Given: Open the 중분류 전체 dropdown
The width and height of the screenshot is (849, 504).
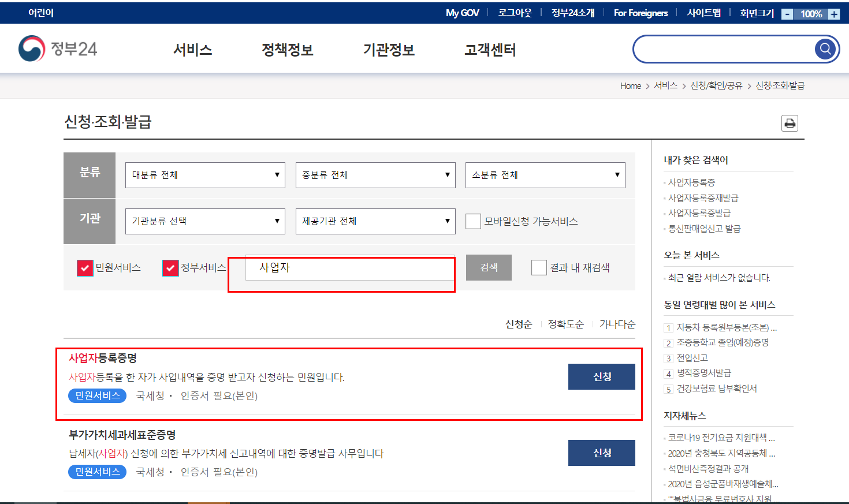Looking at the screenshot, I should [x=375, y=175].
